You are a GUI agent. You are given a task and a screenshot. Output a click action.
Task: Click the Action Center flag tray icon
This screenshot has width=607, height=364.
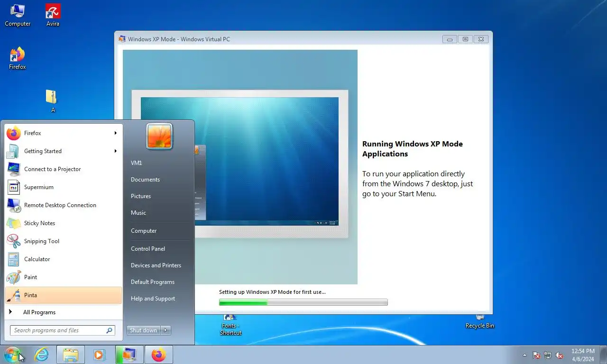(x=536, y=355)
